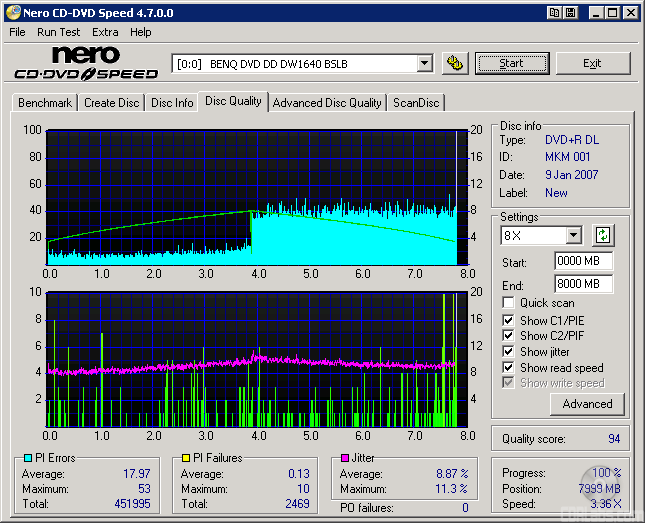Image resolution: width=645 pixels, height=523 pixels.
Task: Uncheck the Show jitter option
Action: click(x=509, y=352)
